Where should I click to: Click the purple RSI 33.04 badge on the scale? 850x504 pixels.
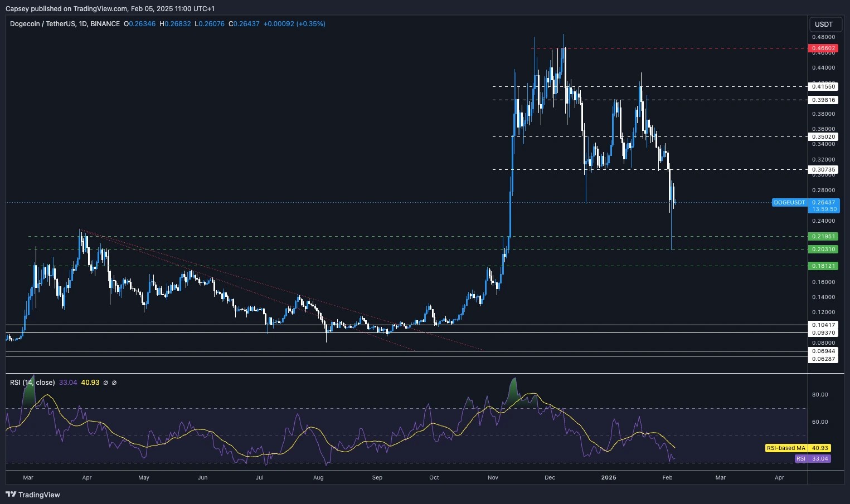[x=813, y=458]
